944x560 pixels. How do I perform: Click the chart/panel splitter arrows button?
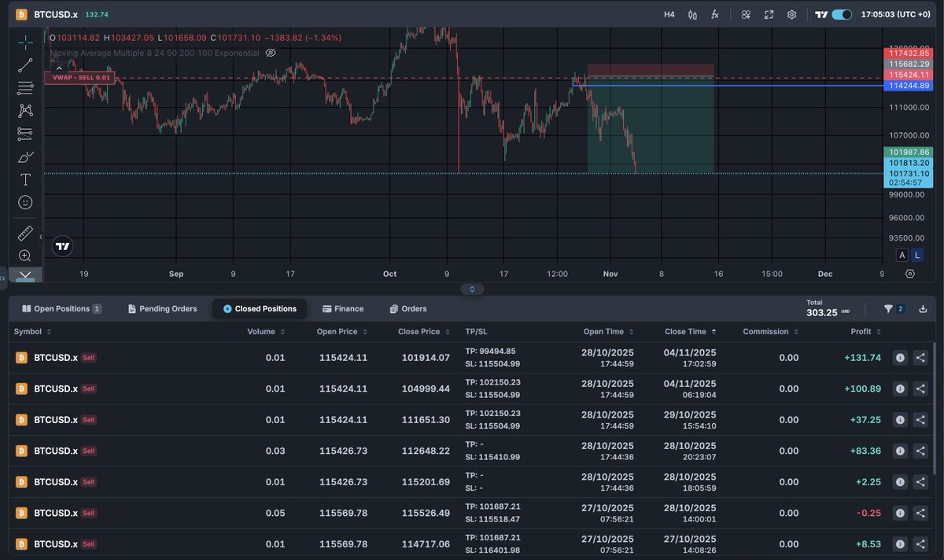click(x=472, y=289)
